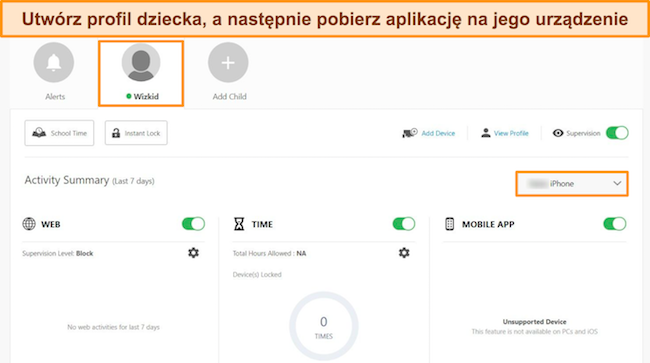Activate the Instant Lock button

click(136, 133)
